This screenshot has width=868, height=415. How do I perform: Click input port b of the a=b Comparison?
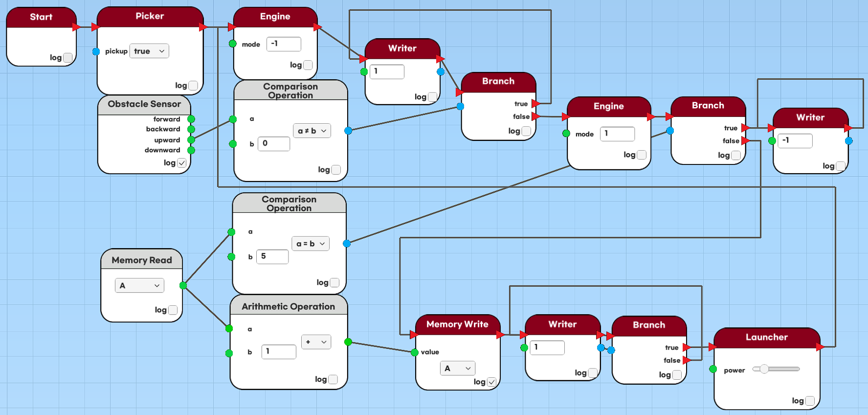click(x=231, y=256)
